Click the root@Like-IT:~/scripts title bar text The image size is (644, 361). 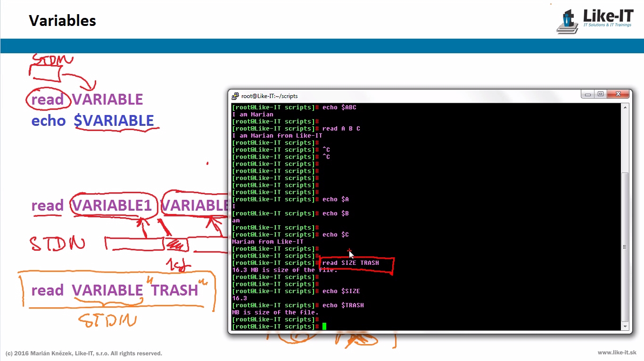[269, 96]
